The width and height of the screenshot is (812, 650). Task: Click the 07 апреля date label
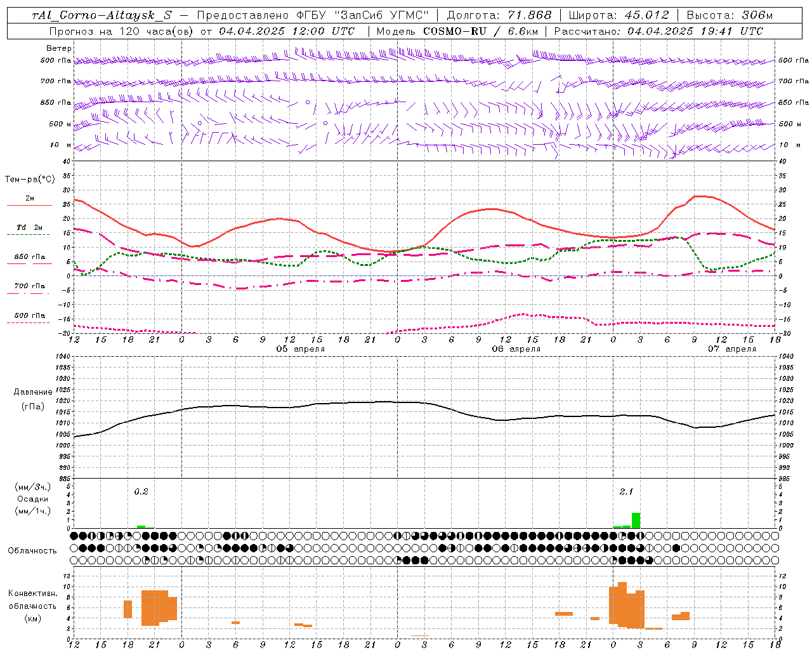732,349
